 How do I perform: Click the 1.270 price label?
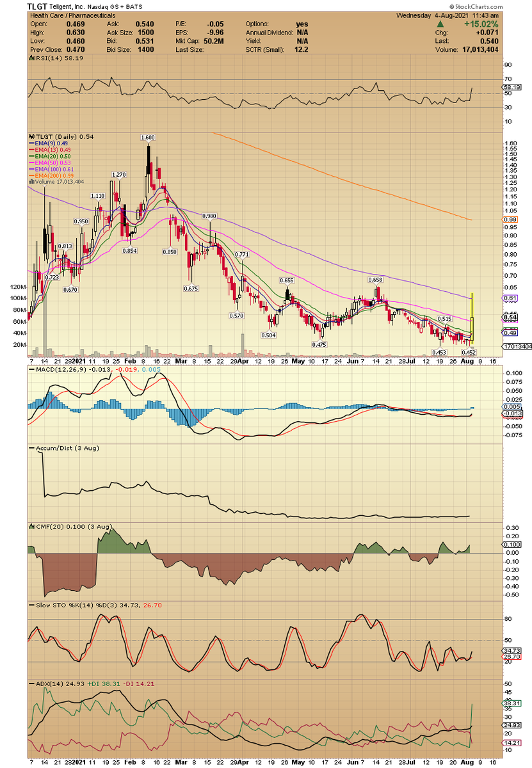click(x=118, y=175)
